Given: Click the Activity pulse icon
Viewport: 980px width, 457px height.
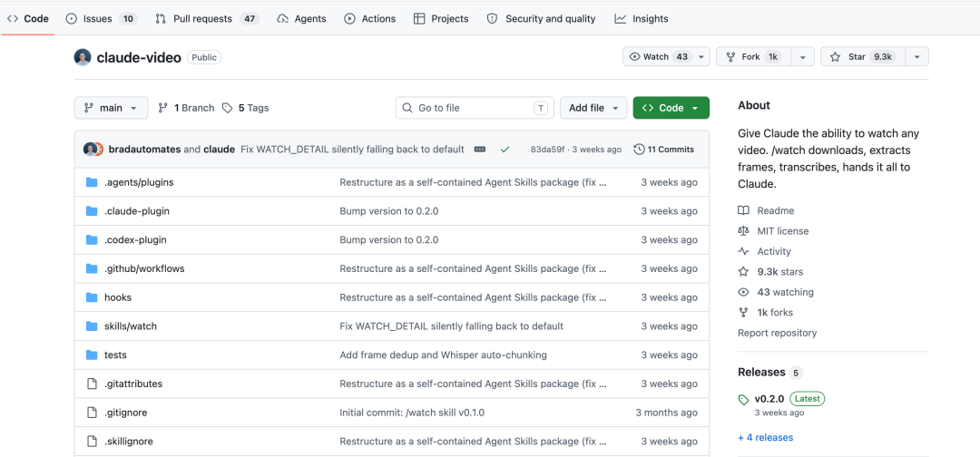Looking at the screenshot, I should coord(743,251).
